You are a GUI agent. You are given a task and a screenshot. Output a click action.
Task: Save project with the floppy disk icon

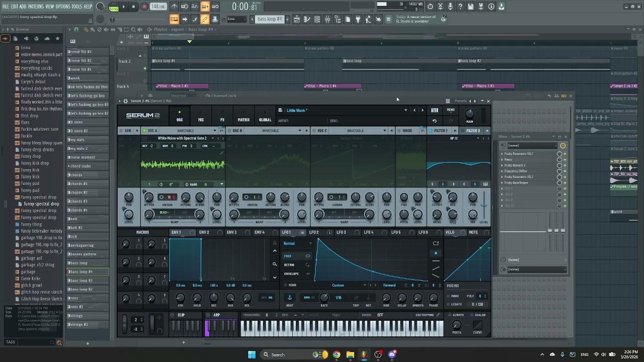[470, 7]
